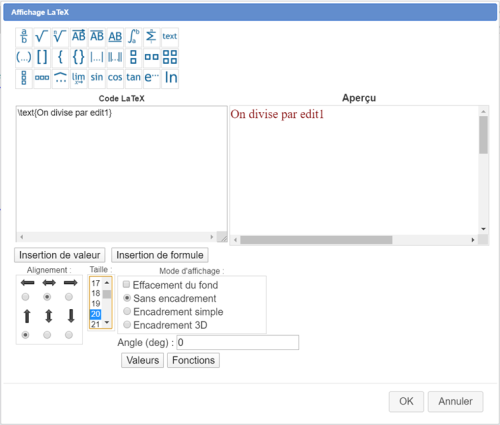The height and width of the screenshot is (425, 500).
Task: Click the Angle (deg) input field
Action: (x=238, y=343)
